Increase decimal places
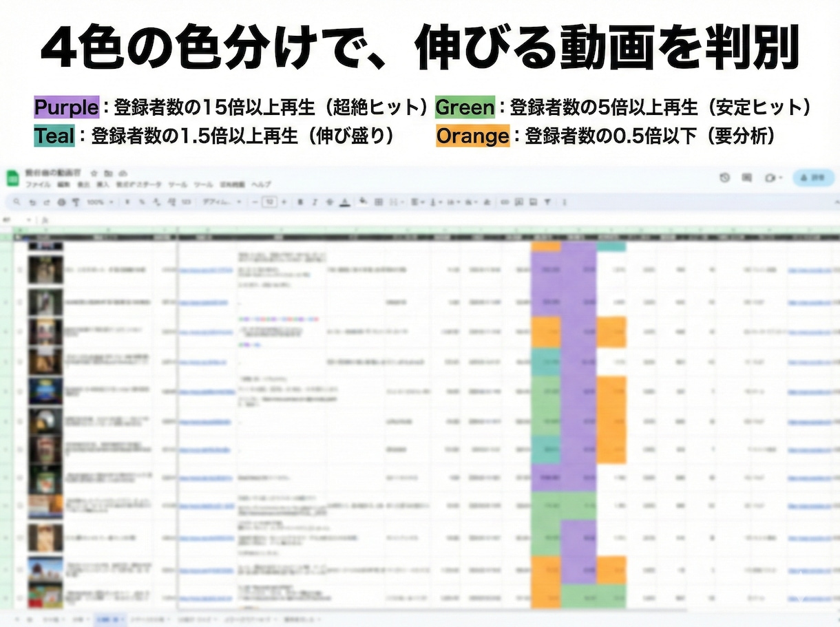Viewport: 840px width, 627px height. pos(171,202)
